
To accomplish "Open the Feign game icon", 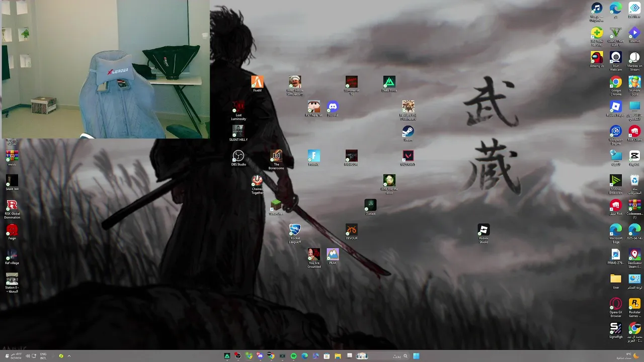I will [12, 232].
